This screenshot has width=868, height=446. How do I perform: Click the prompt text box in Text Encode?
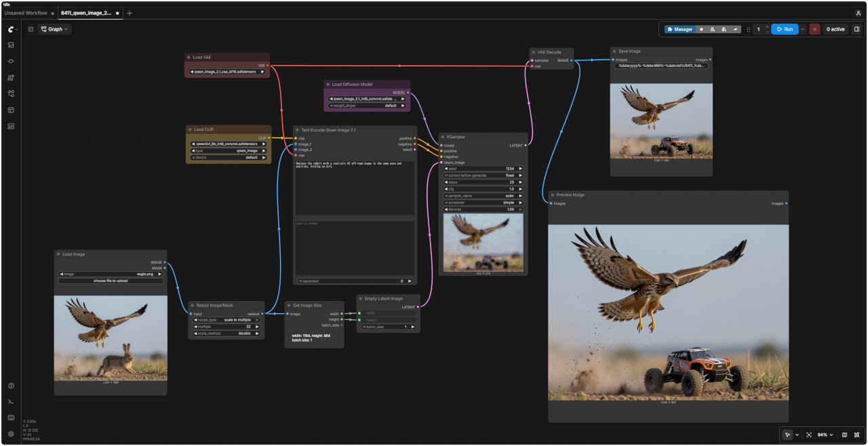[x=355, y=188]
